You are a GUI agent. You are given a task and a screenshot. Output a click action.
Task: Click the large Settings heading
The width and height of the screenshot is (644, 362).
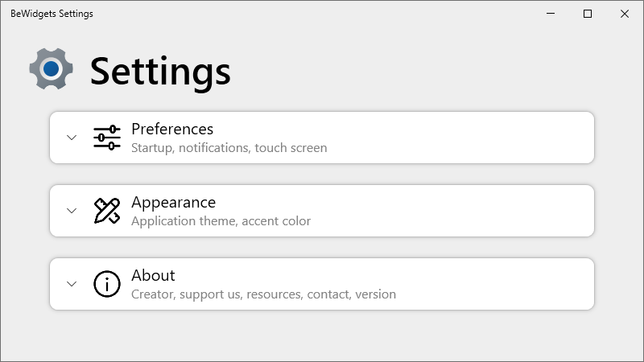click(160, 71)
